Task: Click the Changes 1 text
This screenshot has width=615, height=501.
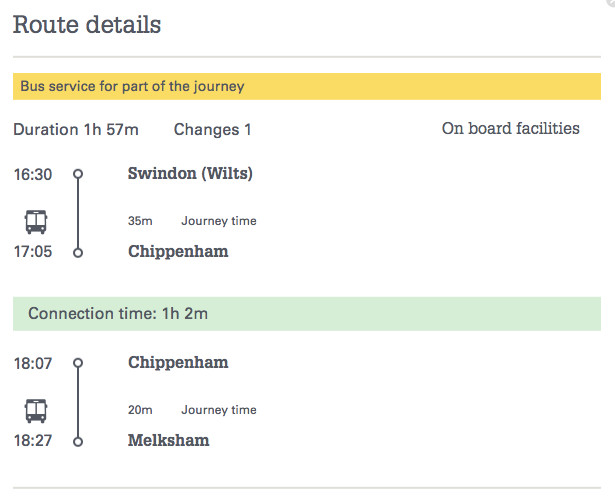Action: tap(213, 130)
